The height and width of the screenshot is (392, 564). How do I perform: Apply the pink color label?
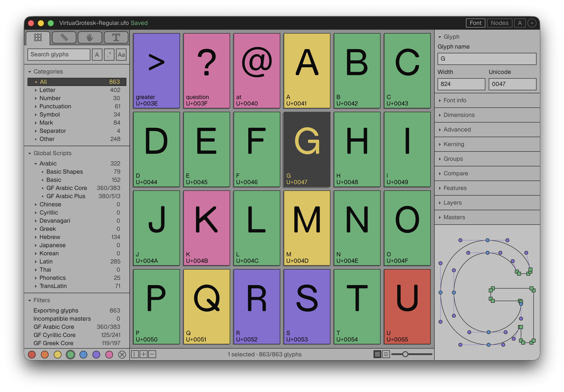click(109, 354)
